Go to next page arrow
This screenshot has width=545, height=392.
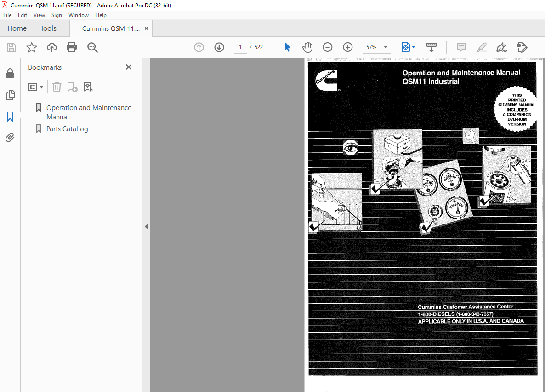pos(219,47)
